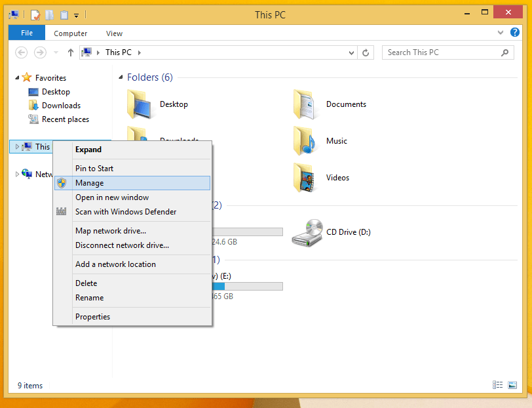
Task: Open Customize Quick Access Toolbar dropdown
Action: click(77, 16)
